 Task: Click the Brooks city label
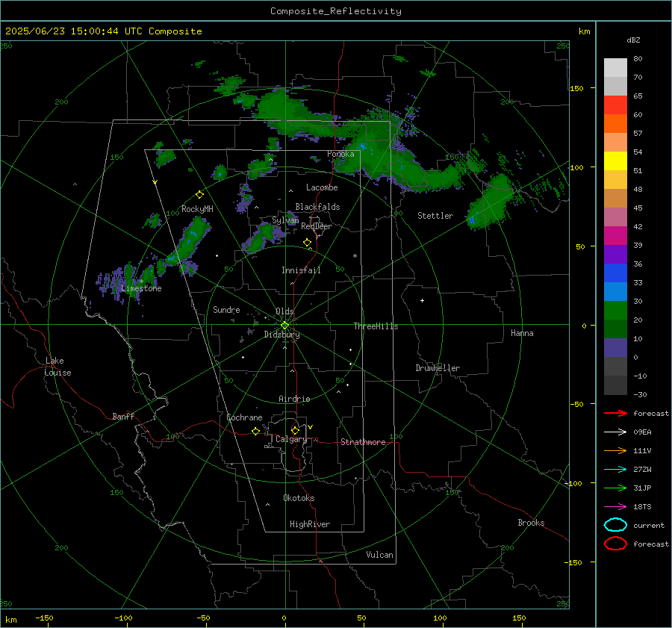click(531, 523)
